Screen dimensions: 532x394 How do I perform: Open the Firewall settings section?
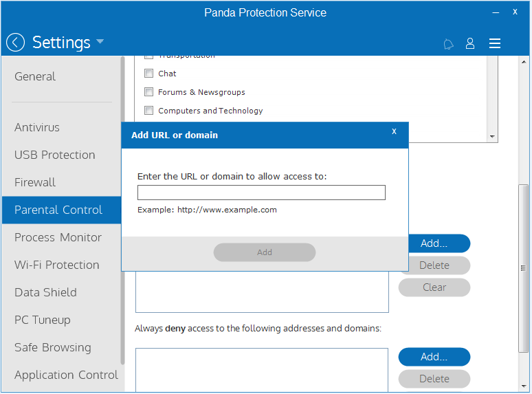click(x=35, y=182)
